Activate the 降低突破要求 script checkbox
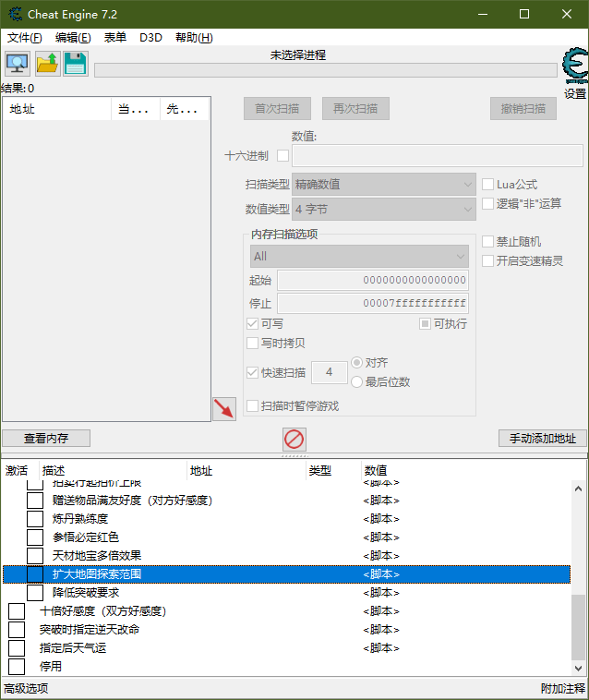This screenshot has width=589, height=700. pos(35,592)
